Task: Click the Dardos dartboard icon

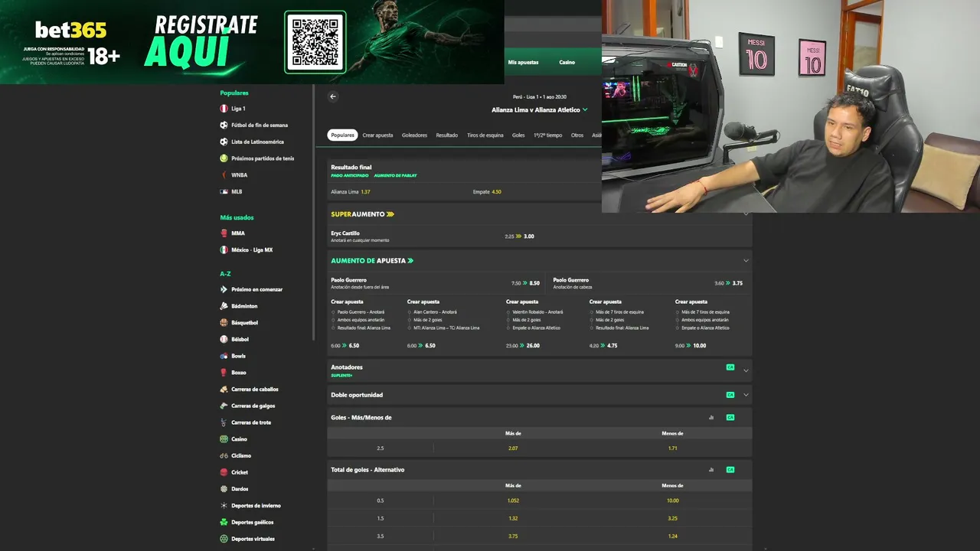Action: (x=224, y=489)
